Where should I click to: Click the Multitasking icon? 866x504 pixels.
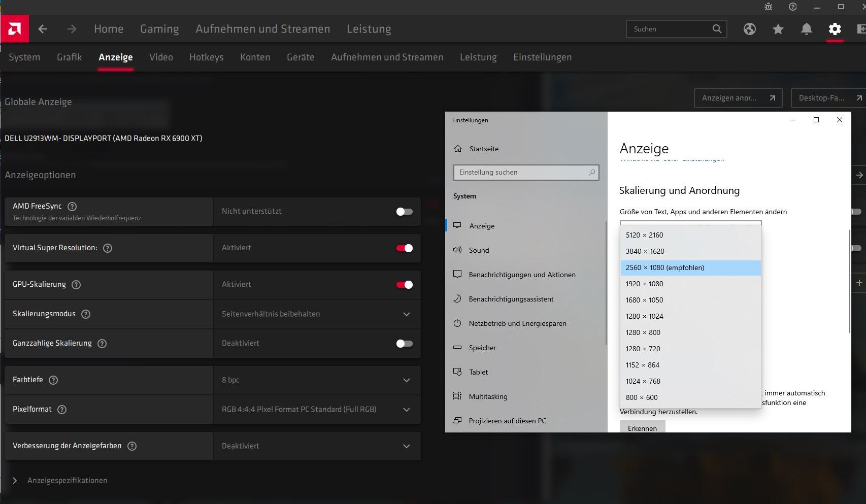pyautogui.click(x=457, y=396)
